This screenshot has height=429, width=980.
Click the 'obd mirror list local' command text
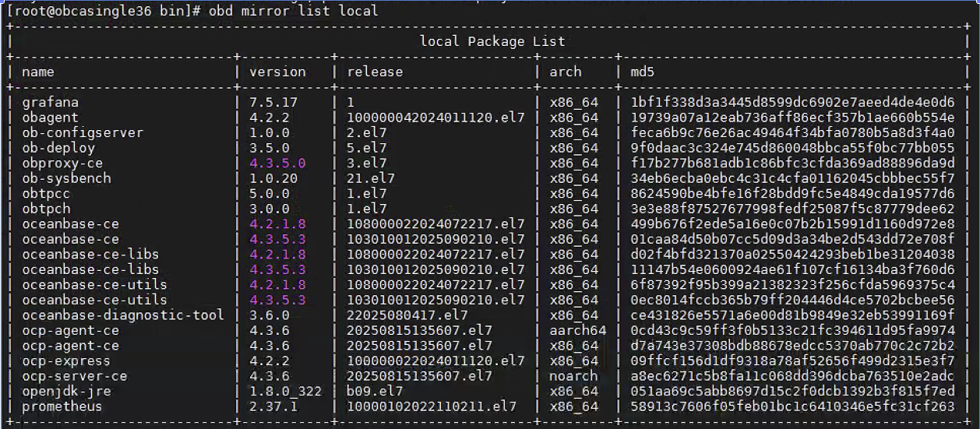tap(293, 11)
